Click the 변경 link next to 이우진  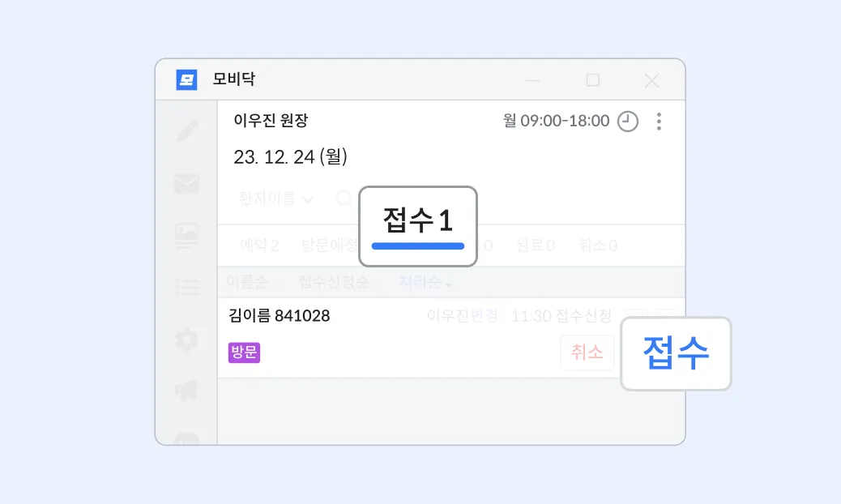(484, 316)
